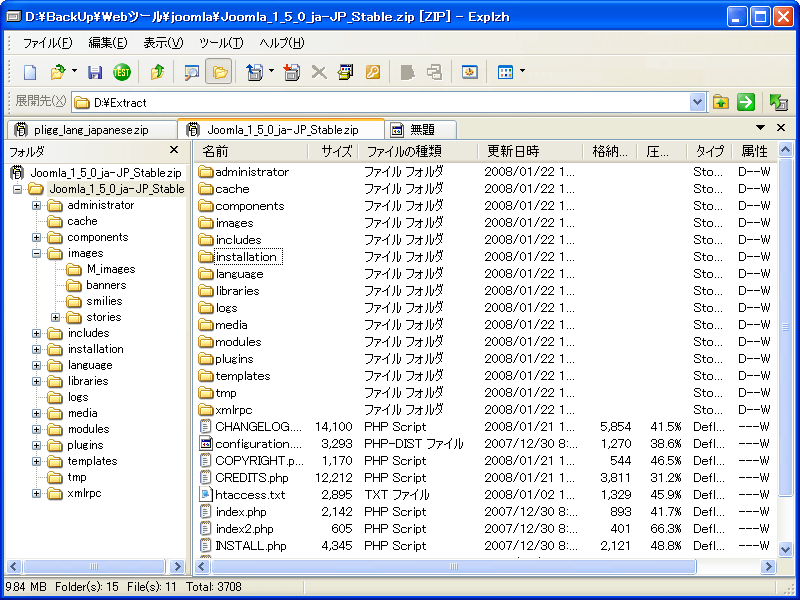Click the view mode grid icon

505,72
